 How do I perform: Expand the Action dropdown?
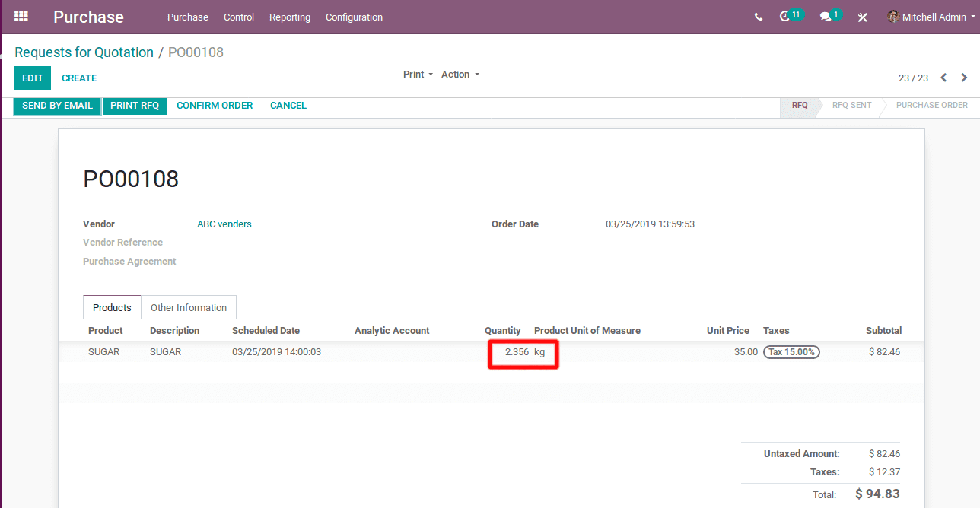460,75
